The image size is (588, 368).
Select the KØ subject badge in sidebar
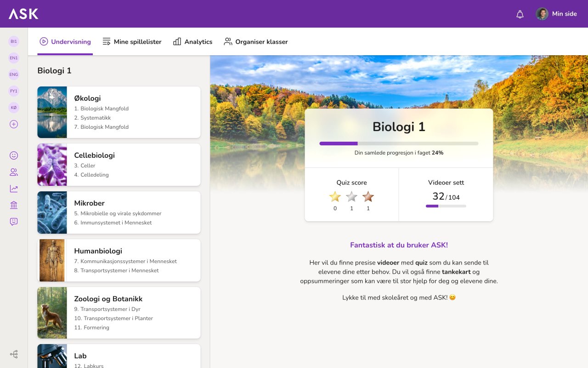coord(14,108)
